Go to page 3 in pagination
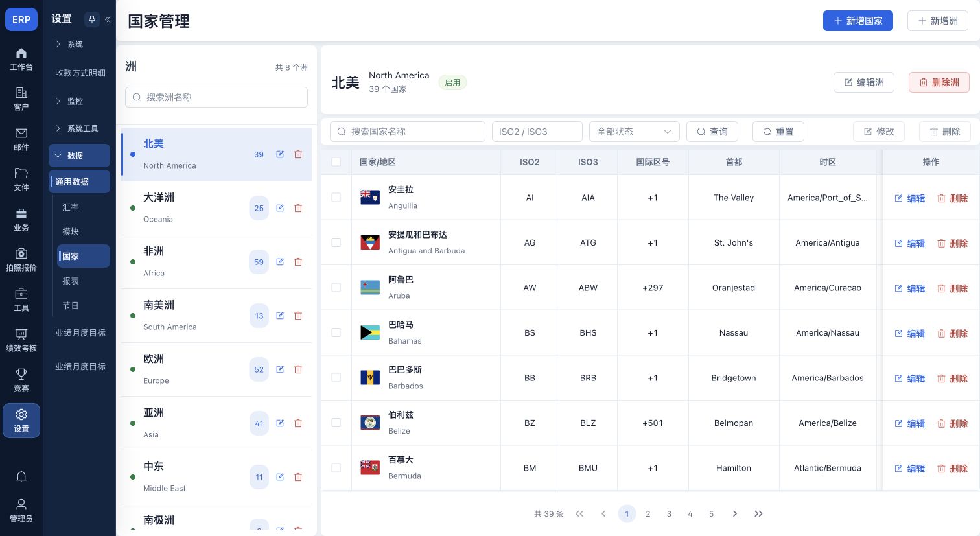 click(669, 514)
